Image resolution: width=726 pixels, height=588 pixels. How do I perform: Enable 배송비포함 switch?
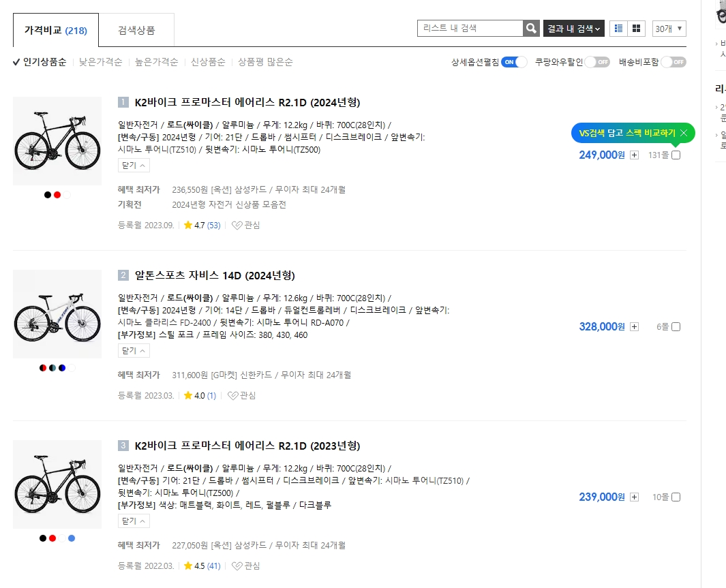(674, 62)
